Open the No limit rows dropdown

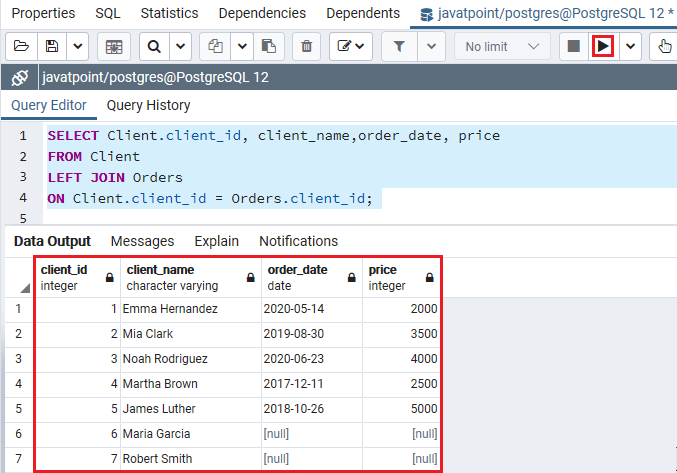click(x=502, y=46)
